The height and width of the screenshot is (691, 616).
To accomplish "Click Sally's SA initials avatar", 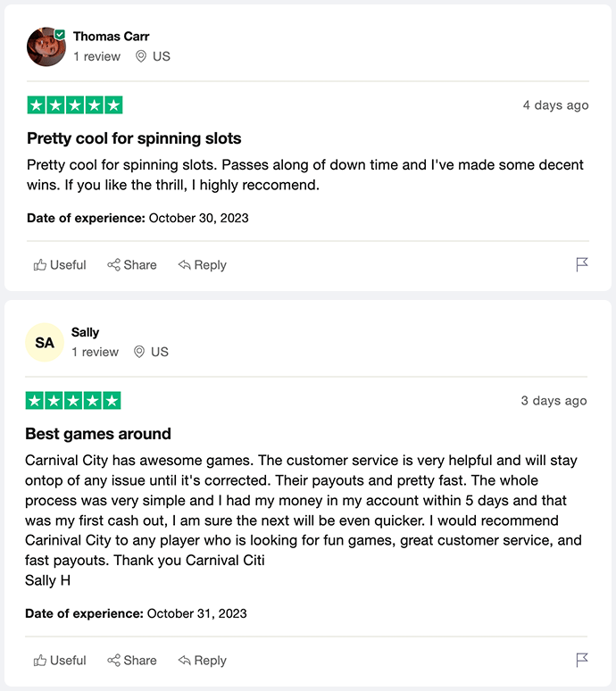I will pyautogui.click(x=45, y=343).
